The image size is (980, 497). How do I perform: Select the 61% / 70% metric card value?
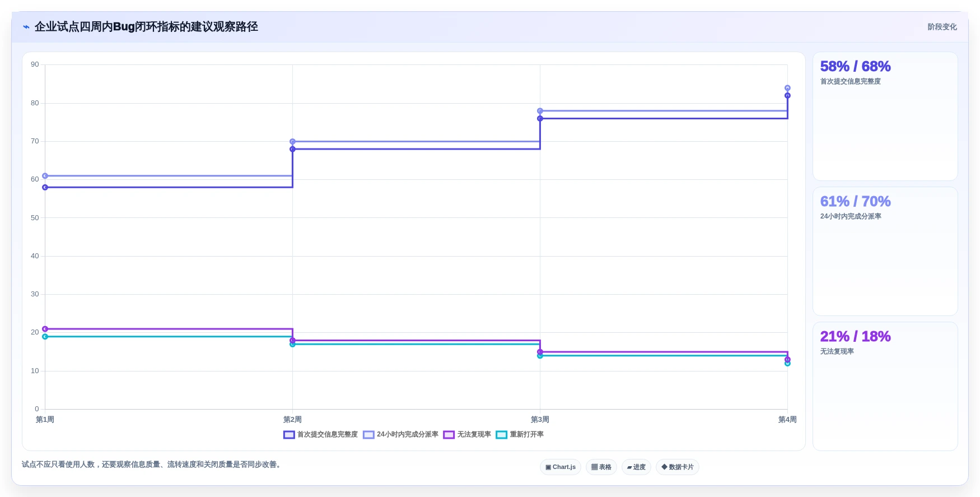855,201
